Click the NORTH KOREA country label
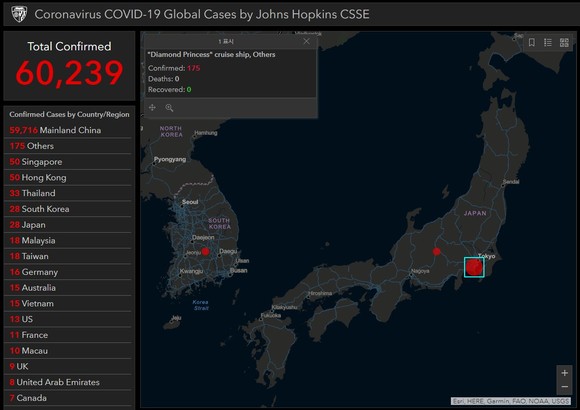This screenshot has height=410, width=580. pos(171,131)
